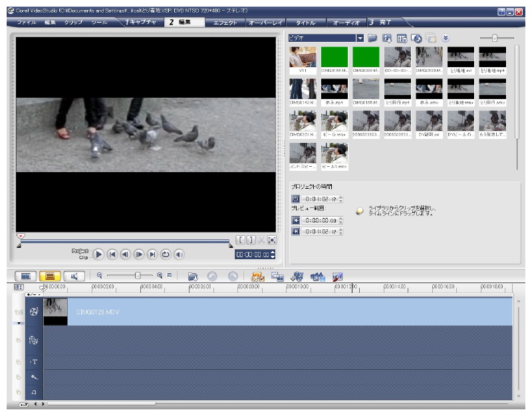Image resolution: width=532 pixels, height=416 pixels.
Task: Open the ファイル menu
Action: click(x=27, y=23)
